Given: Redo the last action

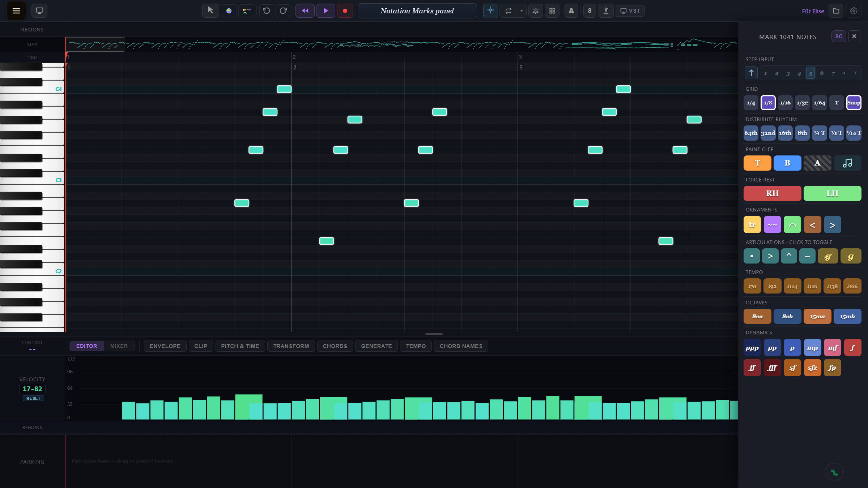Looking at the screenshot, I should pyautogui.click(x=283, y=11).
